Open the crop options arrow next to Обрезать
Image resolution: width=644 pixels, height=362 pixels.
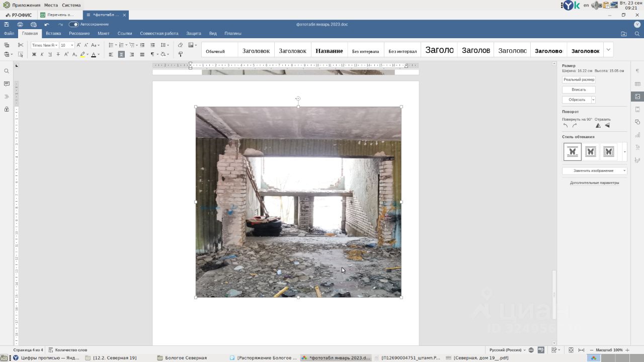(x=593, y=100)
